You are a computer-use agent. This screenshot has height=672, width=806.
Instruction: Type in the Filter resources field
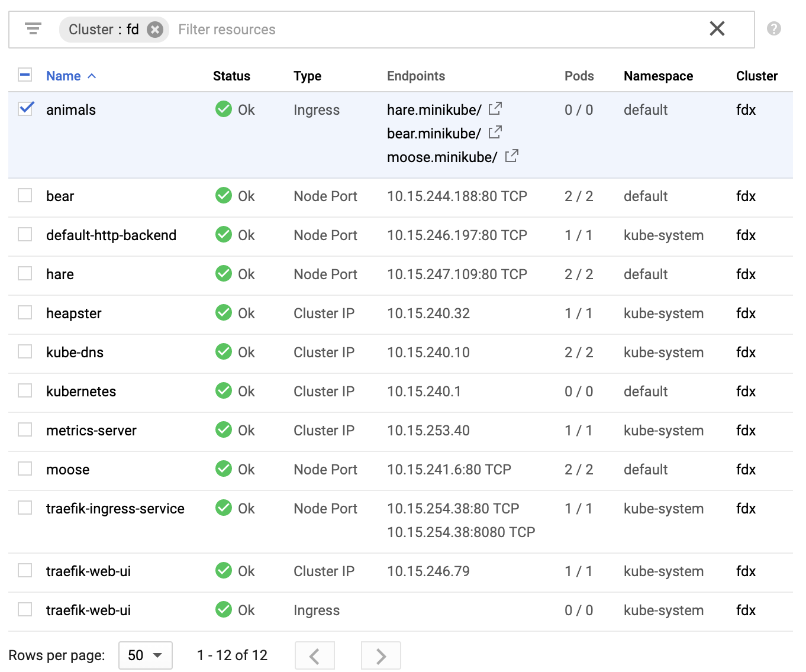414,30
